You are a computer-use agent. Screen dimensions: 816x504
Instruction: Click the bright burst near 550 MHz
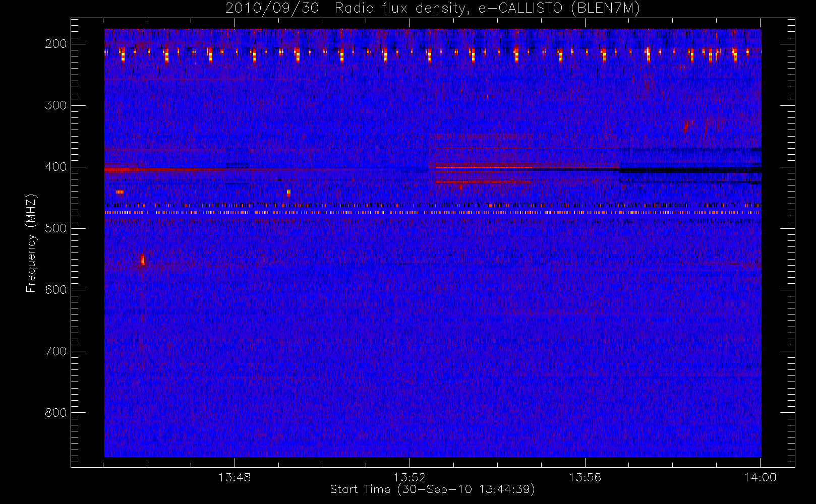[143, 260]
